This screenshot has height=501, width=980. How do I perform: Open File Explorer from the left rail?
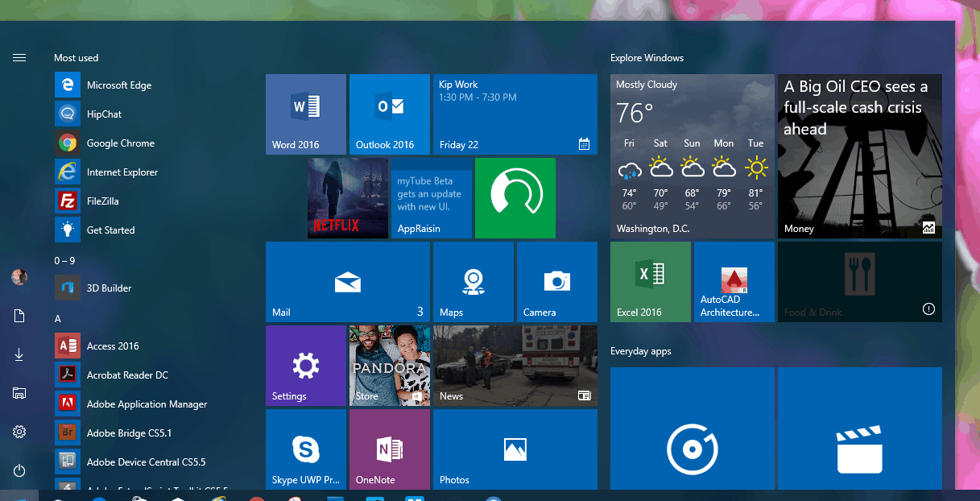19,393
